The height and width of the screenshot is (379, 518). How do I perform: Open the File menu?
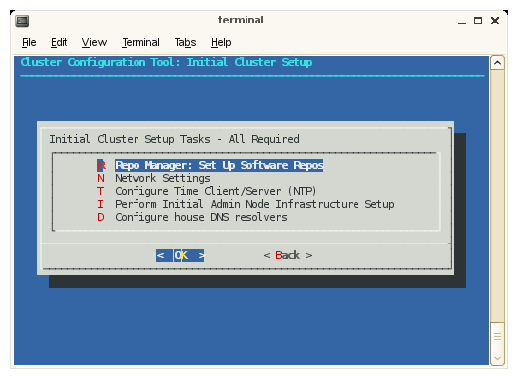pyautogui.click(x=29, y=42)
